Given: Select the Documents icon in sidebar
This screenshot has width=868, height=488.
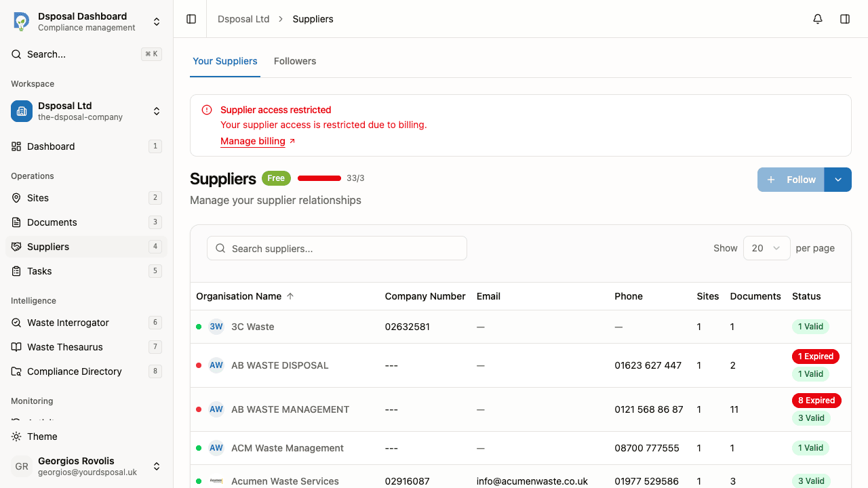Looking at the screenshot, I should click(x=53, y=222).
